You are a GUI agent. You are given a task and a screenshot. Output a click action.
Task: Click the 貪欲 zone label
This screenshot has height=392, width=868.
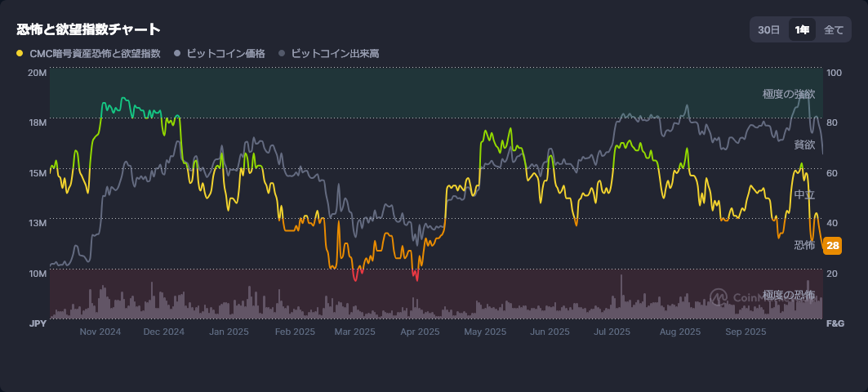[804, 145]
